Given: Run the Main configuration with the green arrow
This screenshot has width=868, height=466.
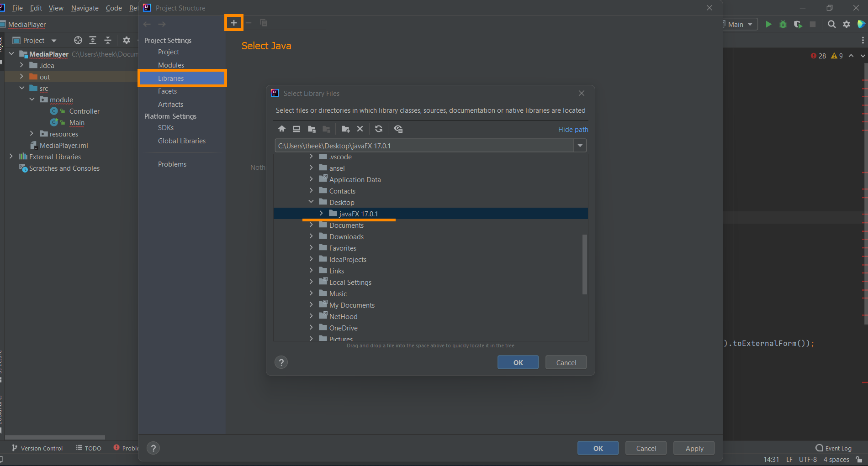Looking at the screenshot, I should point(768,24).
